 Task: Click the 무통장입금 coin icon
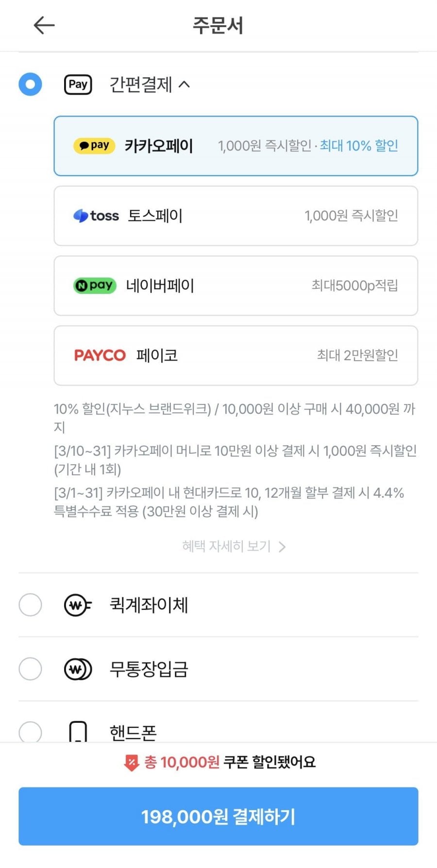[x=78, y=669]
